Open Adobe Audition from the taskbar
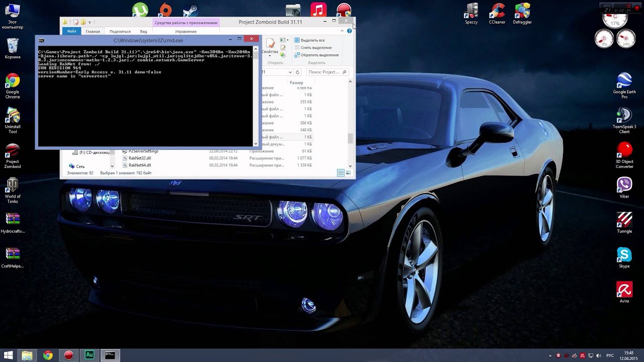The height and width of the screenshot is (362, 644). [89, 355]
